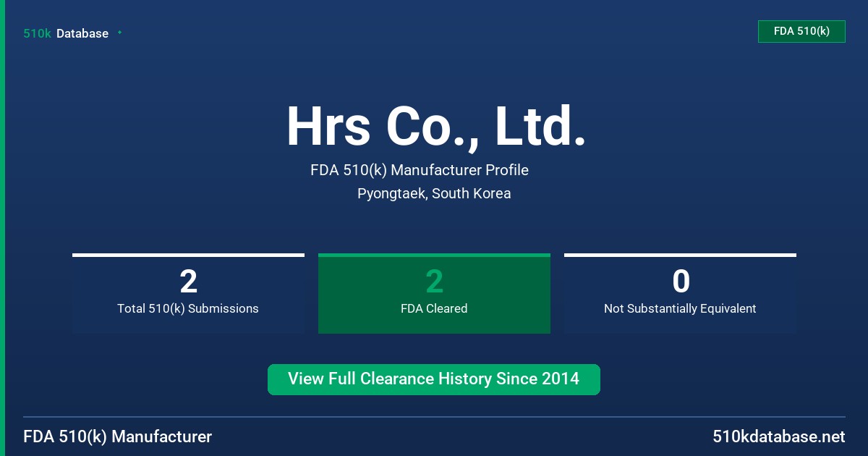Click the FDA 510(k) badge
Image resolution: width=868 pixels, height=456 pixels.
[801, 31]
